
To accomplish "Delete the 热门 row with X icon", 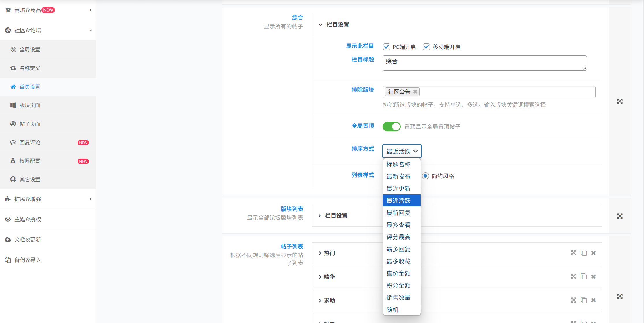I will click(x=594, y=253).
